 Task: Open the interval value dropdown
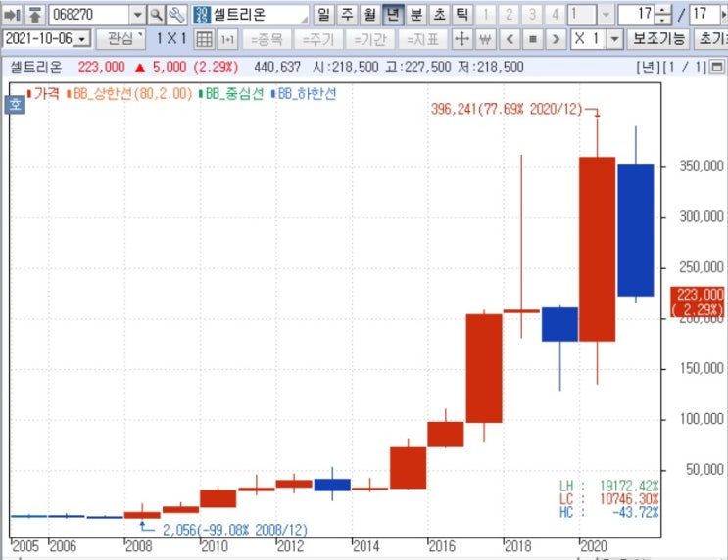coord(606,15)
